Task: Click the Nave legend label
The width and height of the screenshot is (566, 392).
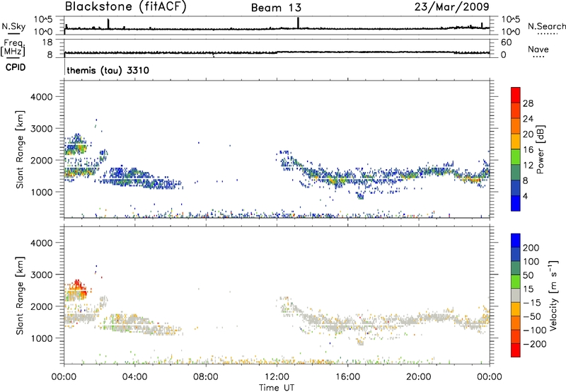Action: click(x=538, y=50)
